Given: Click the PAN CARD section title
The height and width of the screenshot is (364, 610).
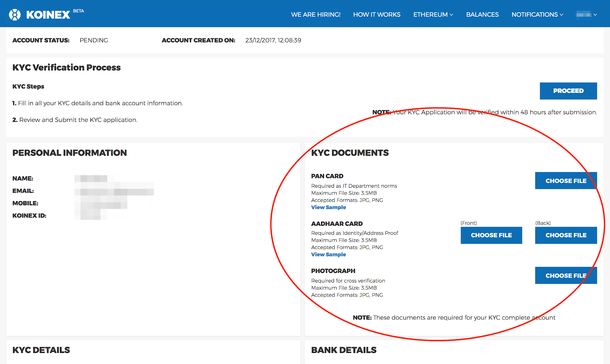Looking at the screenshot, I should coord(327,176).
